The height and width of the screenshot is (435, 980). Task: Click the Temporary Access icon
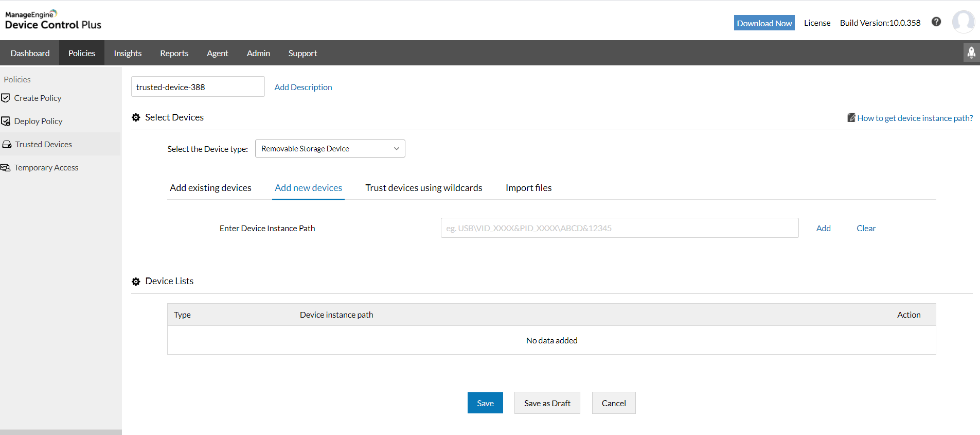pyautogui.click(x=6, y=168)
